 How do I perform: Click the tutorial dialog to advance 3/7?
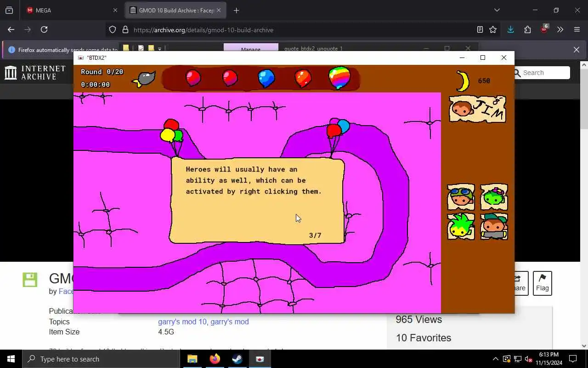[257, 201]
